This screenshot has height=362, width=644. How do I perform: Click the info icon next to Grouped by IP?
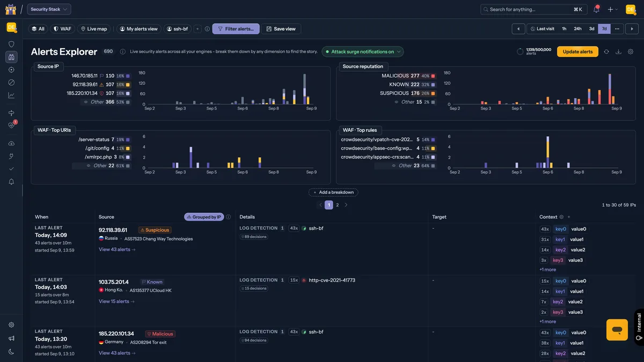(x=229, y=217)
